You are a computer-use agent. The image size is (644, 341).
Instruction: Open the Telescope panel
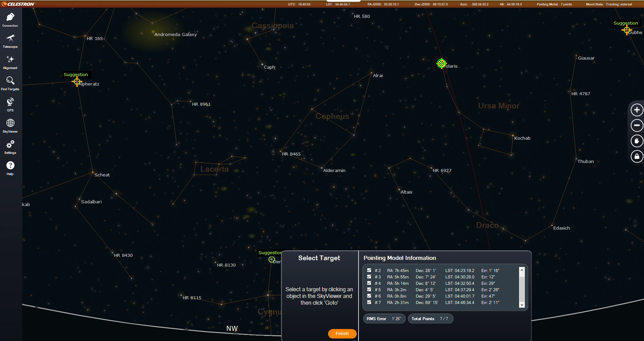10,41
